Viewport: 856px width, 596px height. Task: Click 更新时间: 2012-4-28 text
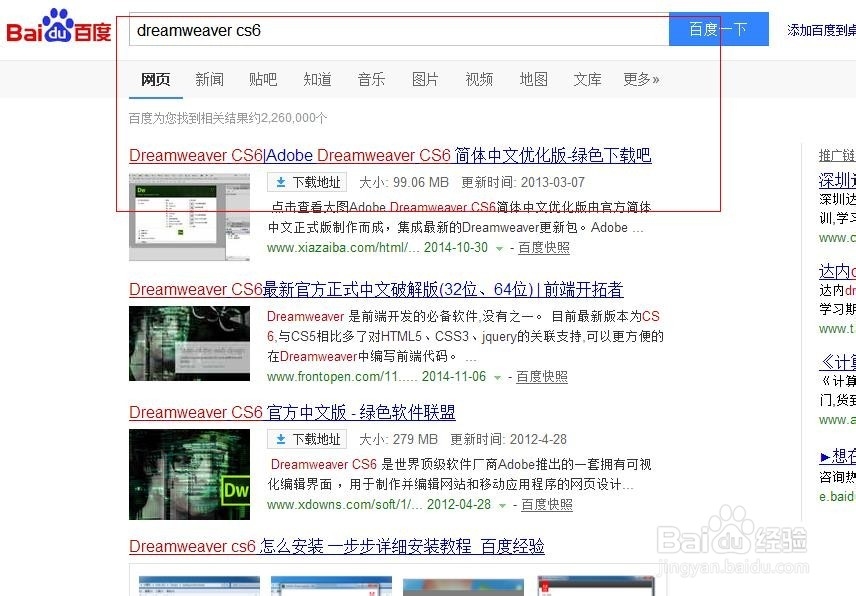coord(508,439)
